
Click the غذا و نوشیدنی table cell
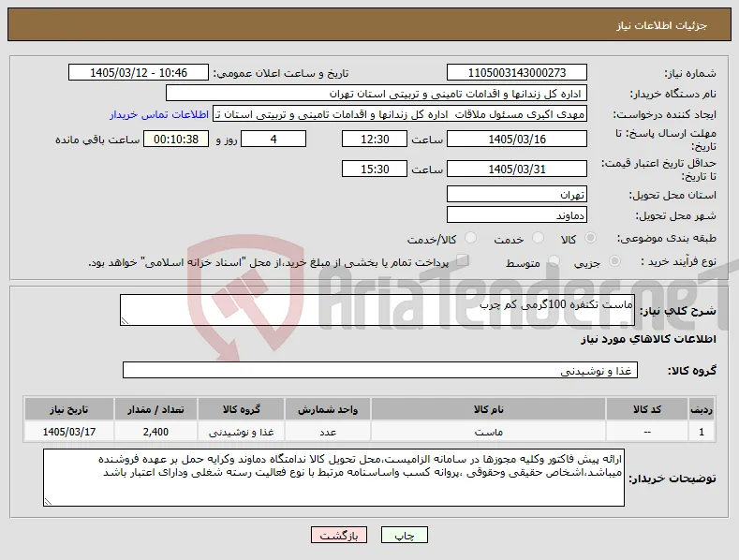(x=242, y=432)
